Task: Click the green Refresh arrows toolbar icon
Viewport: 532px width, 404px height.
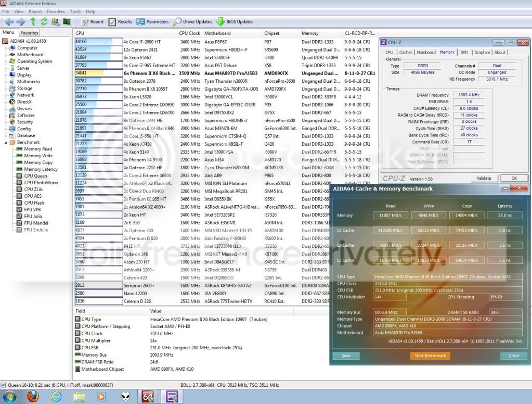Action: click(44, 22)
